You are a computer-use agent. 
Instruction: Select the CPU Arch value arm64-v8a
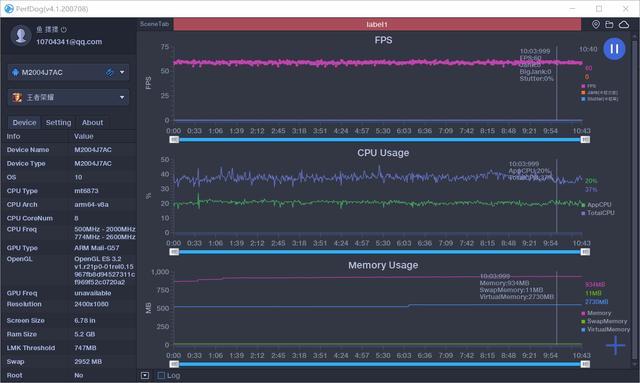(91, 205)
